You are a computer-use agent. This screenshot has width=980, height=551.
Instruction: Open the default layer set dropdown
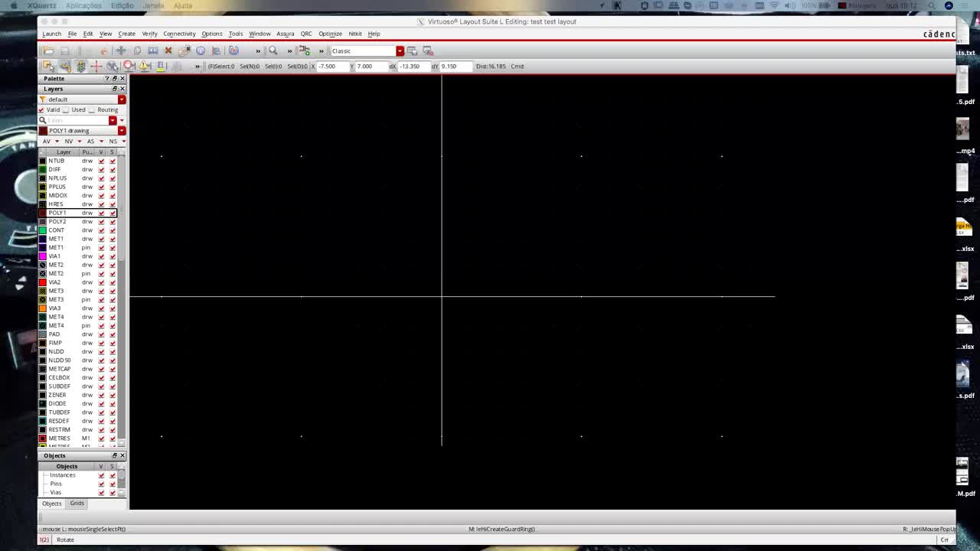[x=121, y=99]
